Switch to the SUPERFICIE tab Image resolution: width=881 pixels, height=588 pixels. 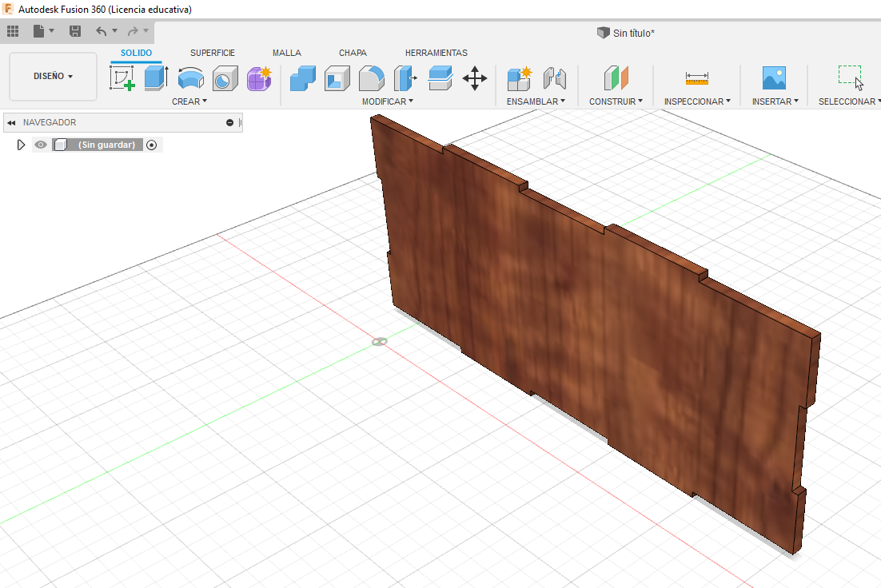pos(212,53)
